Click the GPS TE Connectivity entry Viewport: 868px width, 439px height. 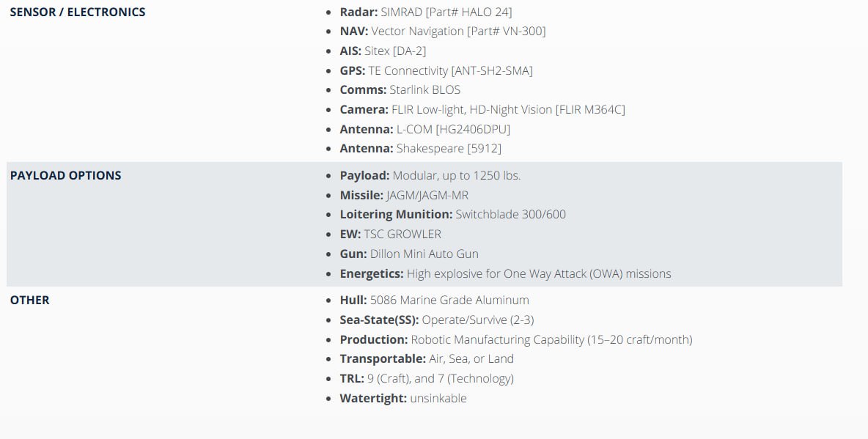tap(435, 70)
